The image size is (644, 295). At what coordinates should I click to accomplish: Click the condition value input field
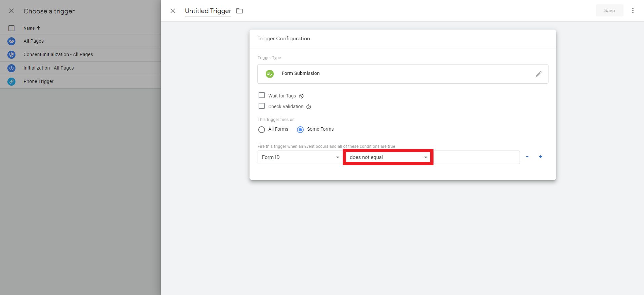click(x=476, y=157)
